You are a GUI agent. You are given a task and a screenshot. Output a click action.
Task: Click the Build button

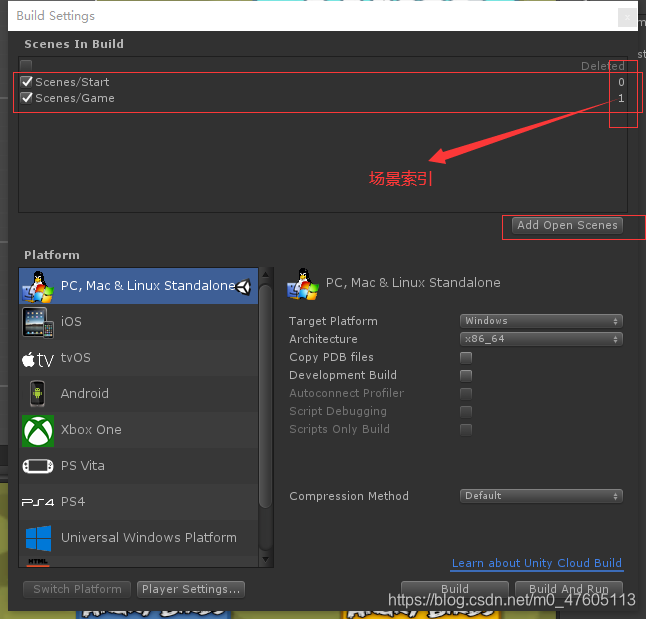click(x=455, y=589)
